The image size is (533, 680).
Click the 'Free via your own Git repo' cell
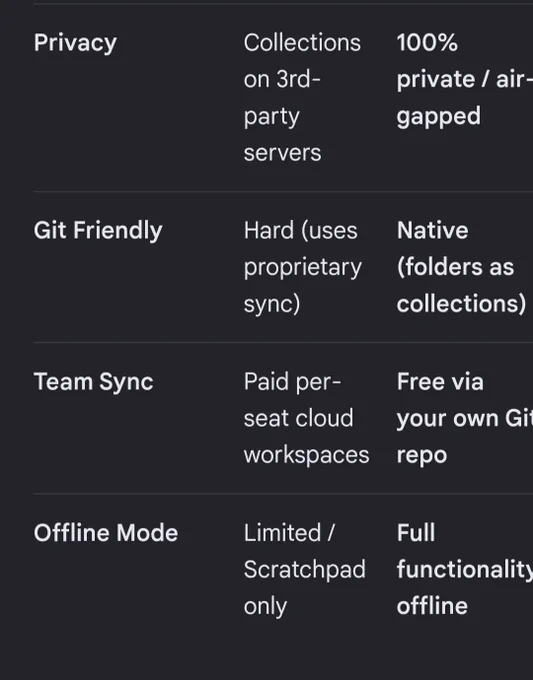(x=464, y=418)
